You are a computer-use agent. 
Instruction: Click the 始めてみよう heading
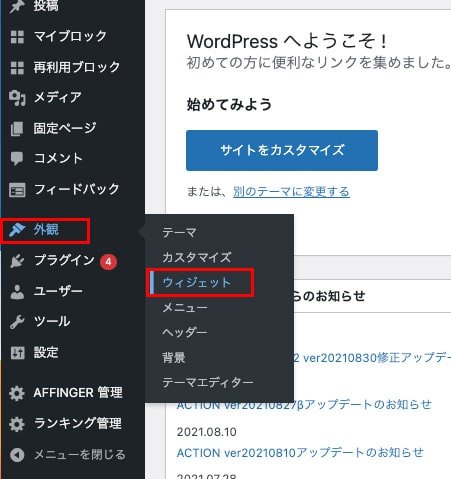(229, 104)
